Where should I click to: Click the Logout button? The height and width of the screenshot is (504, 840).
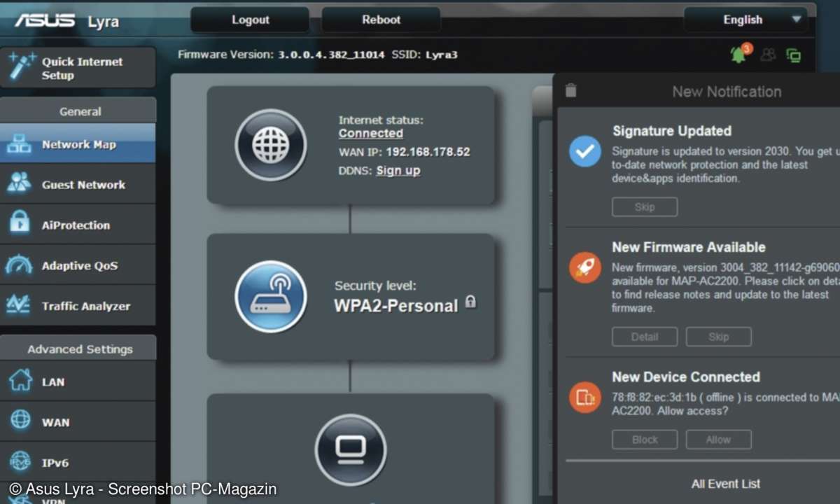coord(250,20)
